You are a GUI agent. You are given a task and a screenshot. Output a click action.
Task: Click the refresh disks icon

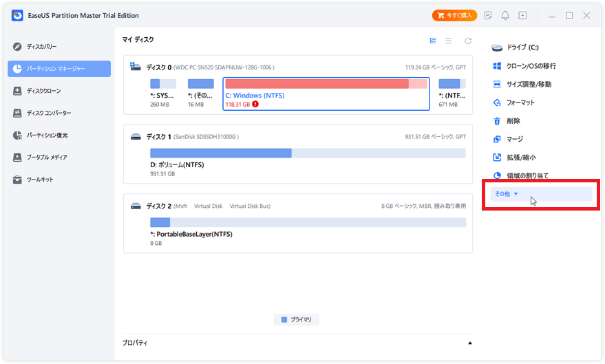coord(468,41)
